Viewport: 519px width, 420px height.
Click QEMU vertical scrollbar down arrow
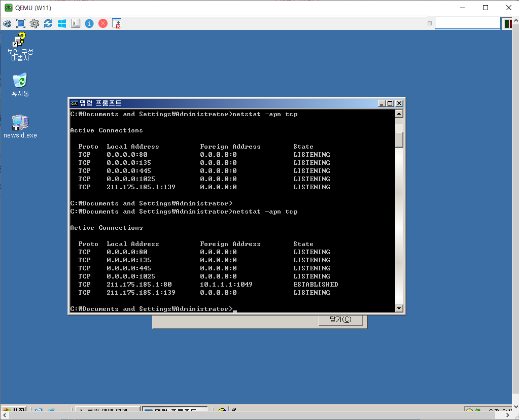[515, 407]
